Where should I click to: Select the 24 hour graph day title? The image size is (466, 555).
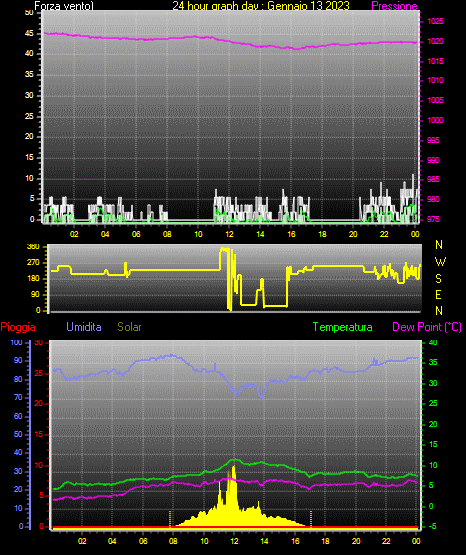[261, 6]
